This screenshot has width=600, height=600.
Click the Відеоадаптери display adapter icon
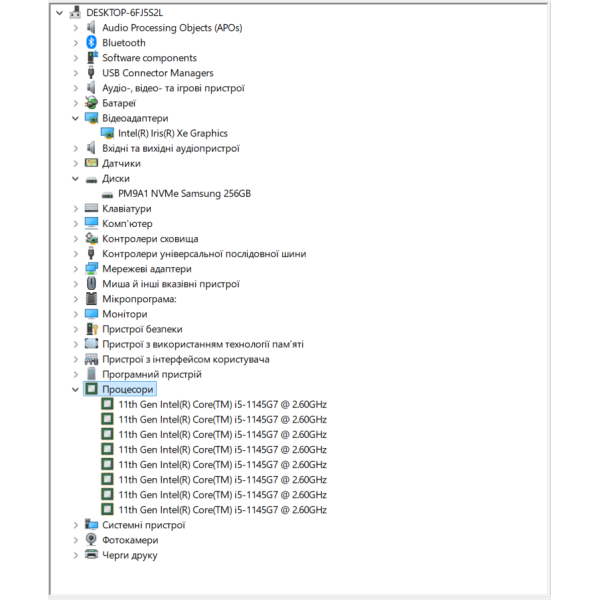[91, 118]
